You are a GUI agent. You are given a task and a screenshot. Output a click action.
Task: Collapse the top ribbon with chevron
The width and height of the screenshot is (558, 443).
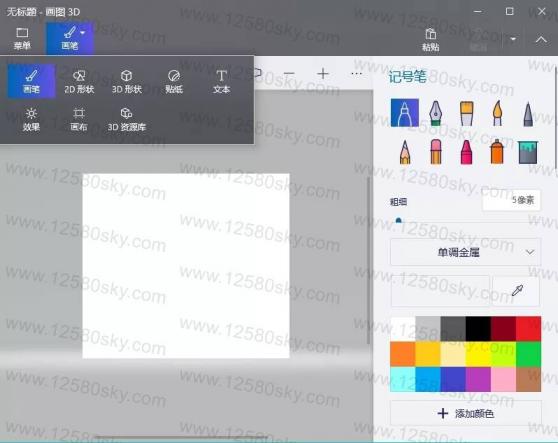pyautogui.click(x=541, y=39)
